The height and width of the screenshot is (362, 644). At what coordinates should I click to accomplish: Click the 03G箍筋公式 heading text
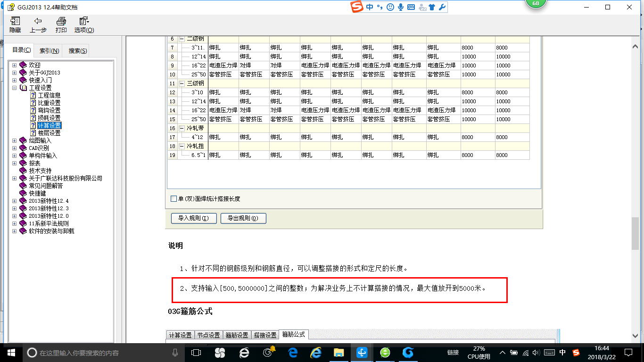click(x=190, y=312)
